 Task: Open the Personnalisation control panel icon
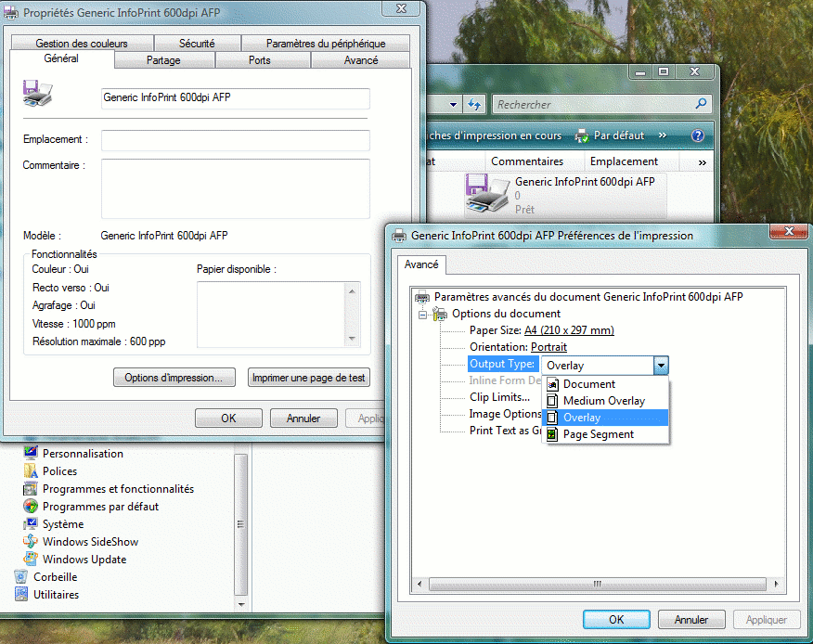pyautogui.click(x=31, y=453)
